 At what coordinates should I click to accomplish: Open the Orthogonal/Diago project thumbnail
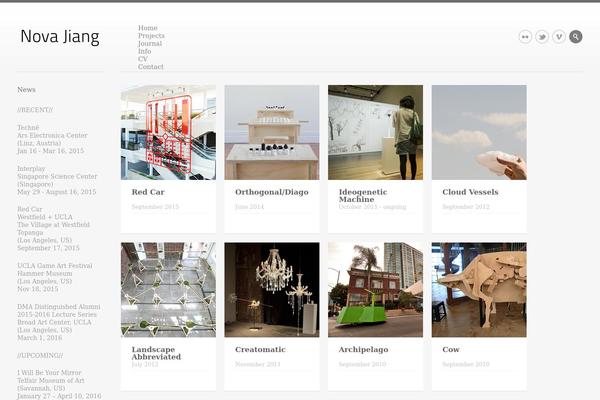(x=272, y=132)
